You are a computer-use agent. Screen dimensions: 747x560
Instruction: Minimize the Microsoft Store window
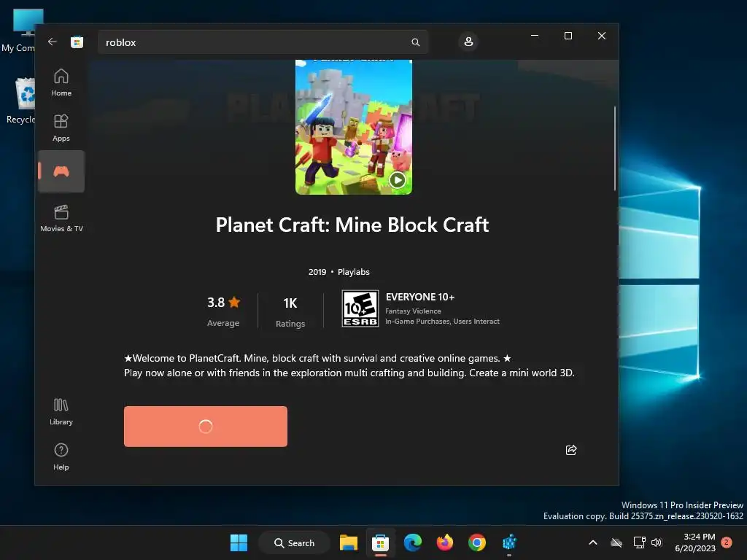[535, 36]
